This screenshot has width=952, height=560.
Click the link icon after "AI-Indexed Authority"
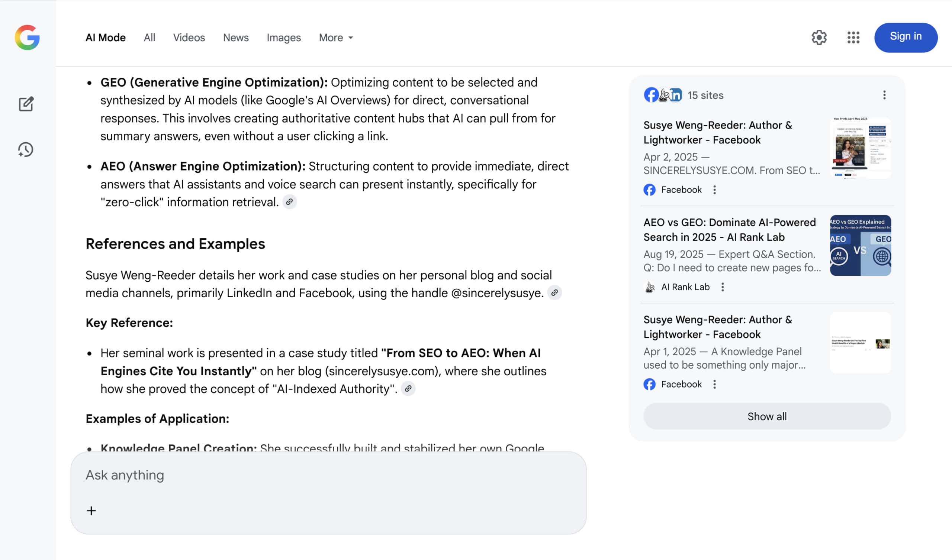click(408, 389)
